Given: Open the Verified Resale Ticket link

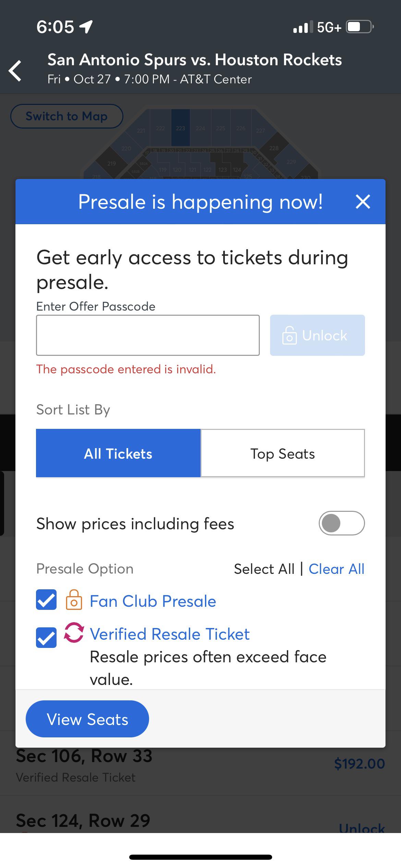Looking at the screenshot, I should click(x=170, y=634).
